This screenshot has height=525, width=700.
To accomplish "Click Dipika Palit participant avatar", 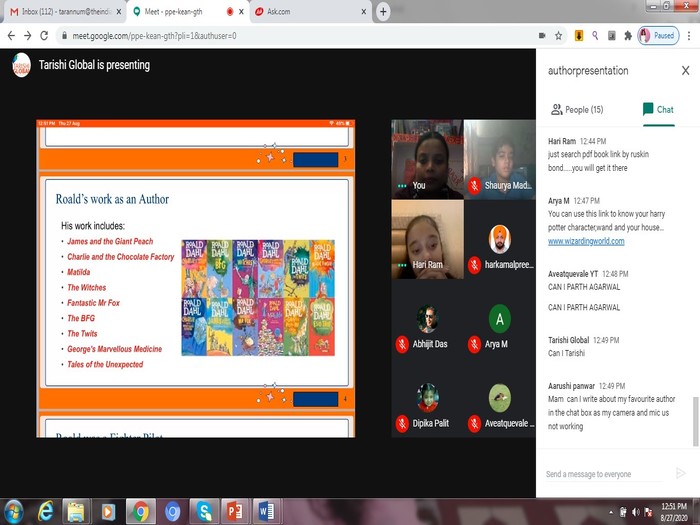I will tap(427, 398).
